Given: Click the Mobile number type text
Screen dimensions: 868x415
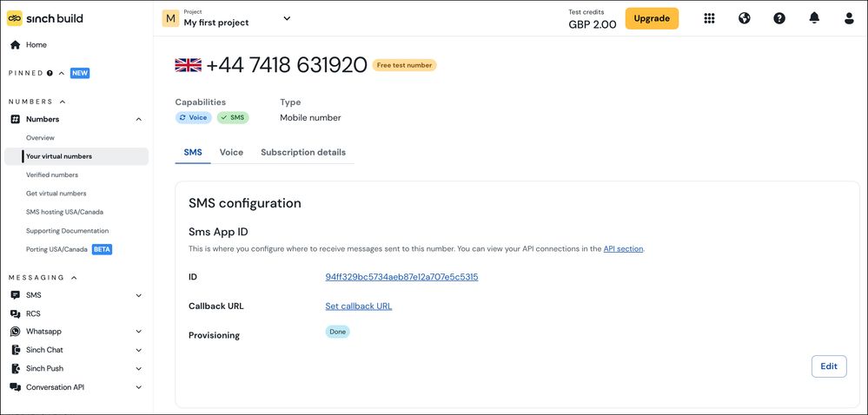Looking at the screenshot, I should point(310,118).
